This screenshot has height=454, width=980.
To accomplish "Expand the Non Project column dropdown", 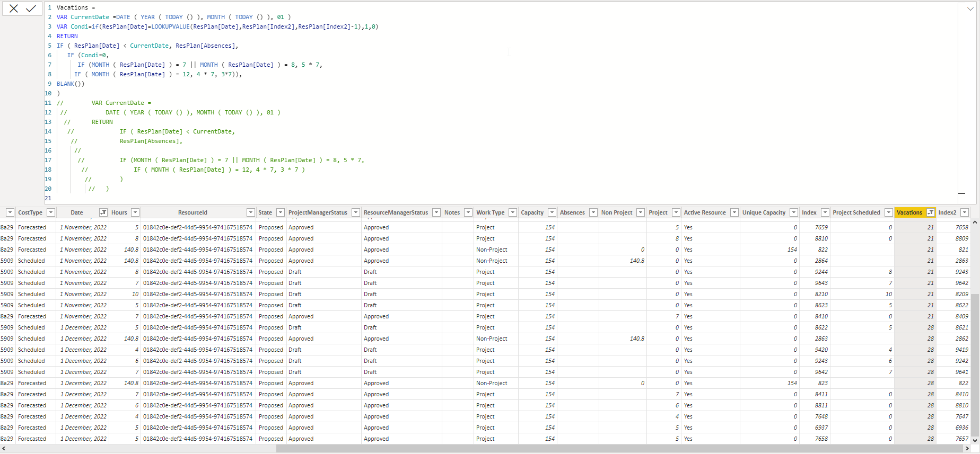I will [641, 212].
